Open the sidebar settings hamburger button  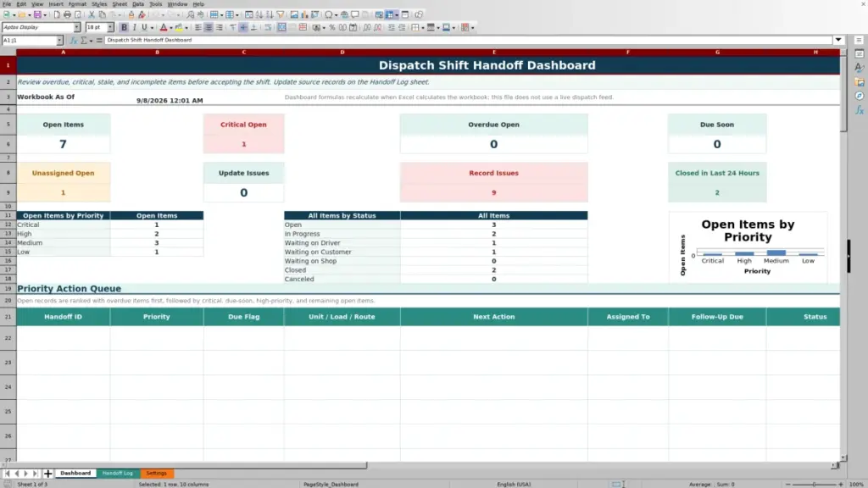tap(860, 40)
